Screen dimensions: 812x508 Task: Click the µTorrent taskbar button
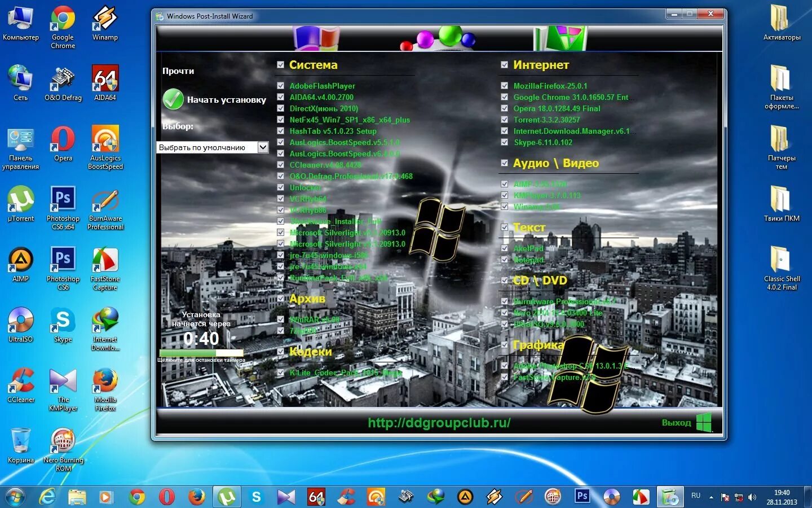coord(227,497)
